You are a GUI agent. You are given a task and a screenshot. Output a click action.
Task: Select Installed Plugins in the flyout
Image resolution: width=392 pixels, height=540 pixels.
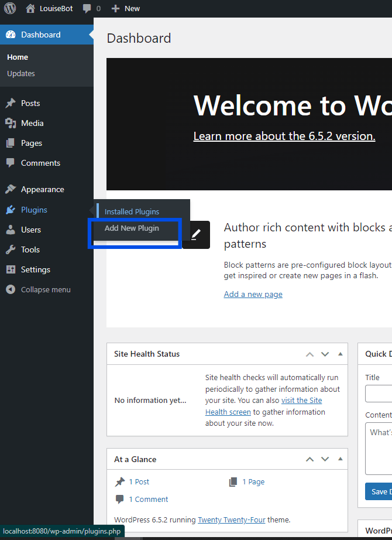[132, 212]
